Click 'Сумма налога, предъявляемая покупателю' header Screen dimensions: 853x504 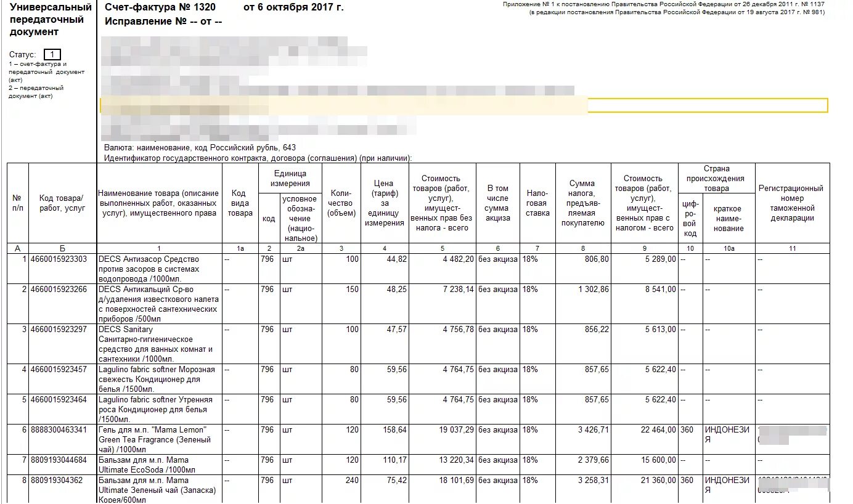pyautogui.click(x=582, y=203)
